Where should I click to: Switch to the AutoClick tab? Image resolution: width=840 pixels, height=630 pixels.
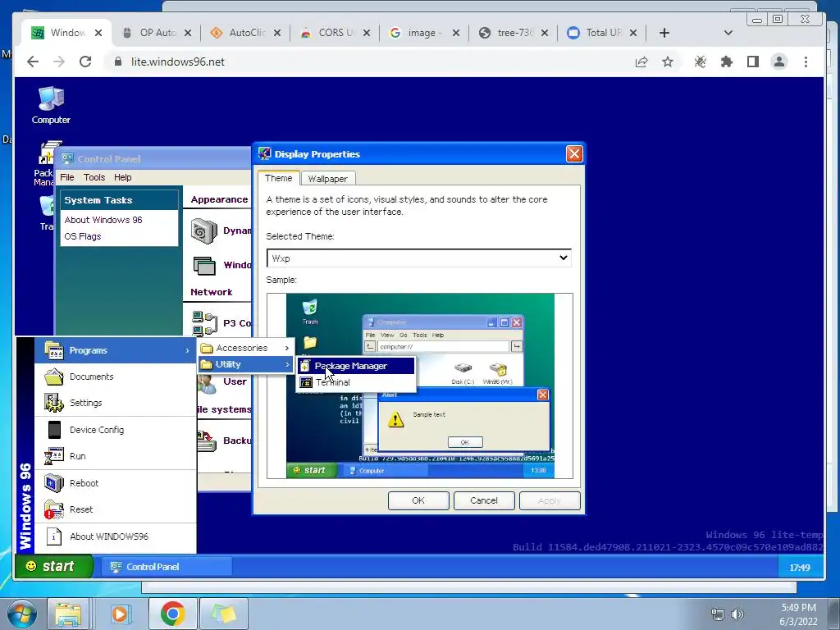point(245,33)
